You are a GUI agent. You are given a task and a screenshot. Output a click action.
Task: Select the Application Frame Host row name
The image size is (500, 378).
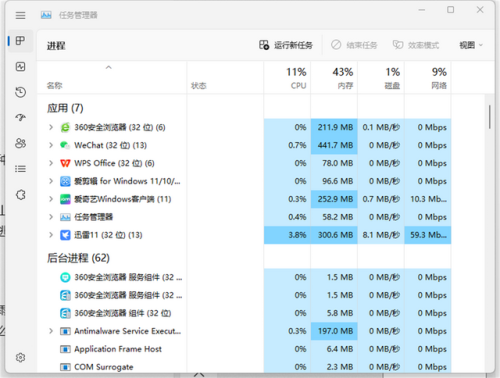(x=118, y=349)
